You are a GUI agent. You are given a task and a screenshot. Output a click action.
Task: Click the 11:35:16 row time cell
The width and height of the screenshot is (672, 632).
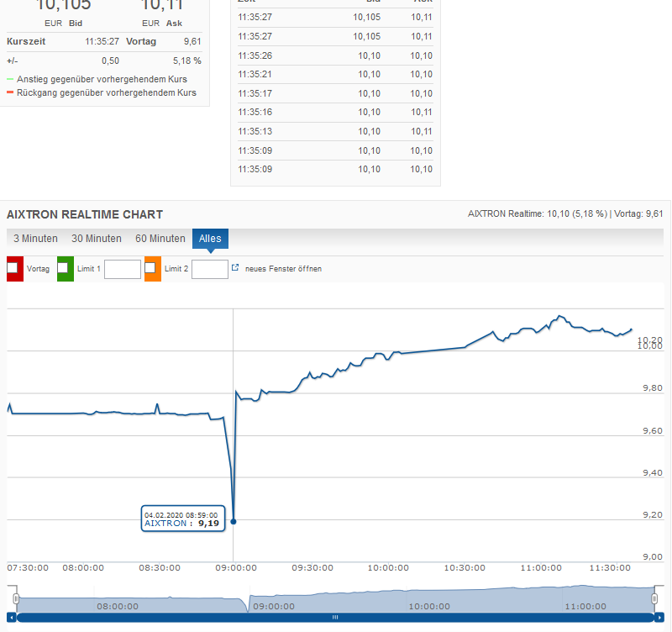(255, 113)
